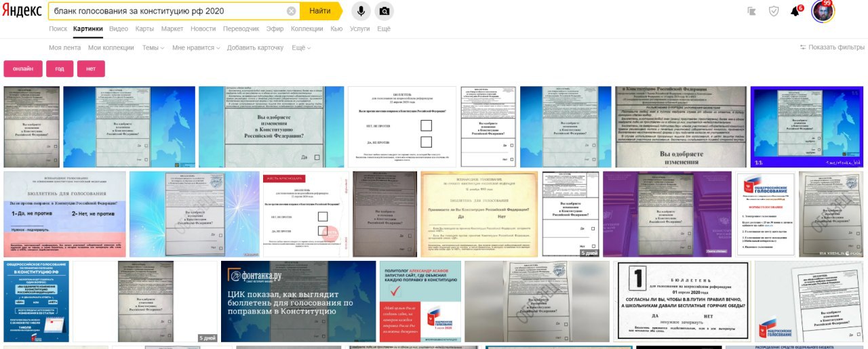Image resolution: width=868 pixels, height=349 pixels.
Task: Go to the Переводчик tab
Action: pyautogui.click(x=241, y=29)
